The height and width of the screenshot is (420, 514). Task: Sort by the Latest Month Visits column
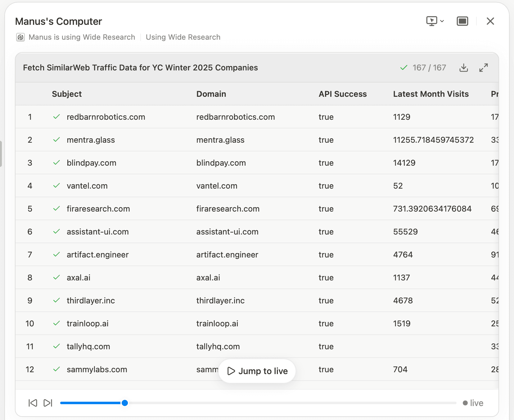[431, 94]
